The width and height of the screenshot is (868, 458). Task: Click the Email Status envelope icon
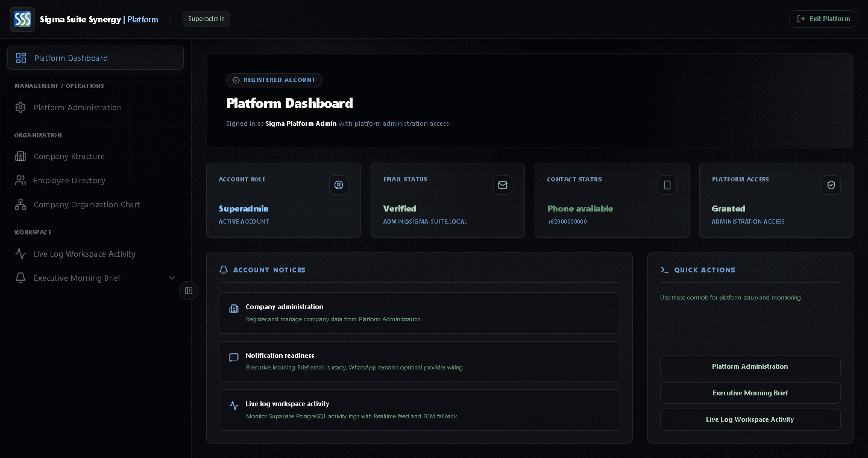(503, 185)
